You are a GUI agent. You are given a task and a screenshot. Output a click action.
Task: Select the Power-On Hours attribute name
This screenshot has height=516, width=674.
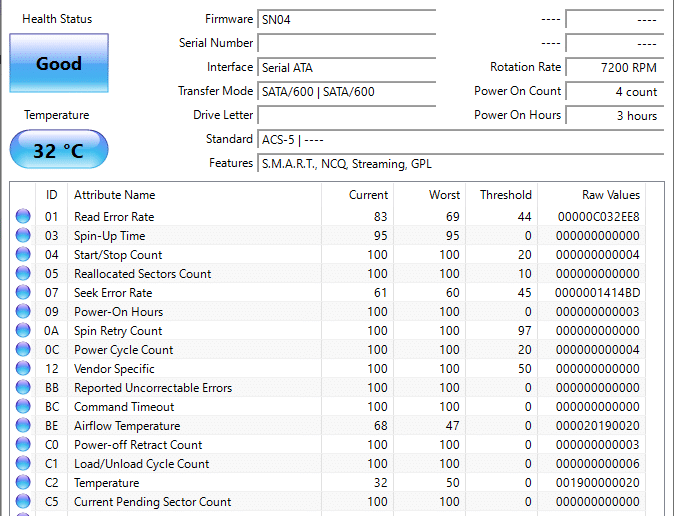click(118, 312)
